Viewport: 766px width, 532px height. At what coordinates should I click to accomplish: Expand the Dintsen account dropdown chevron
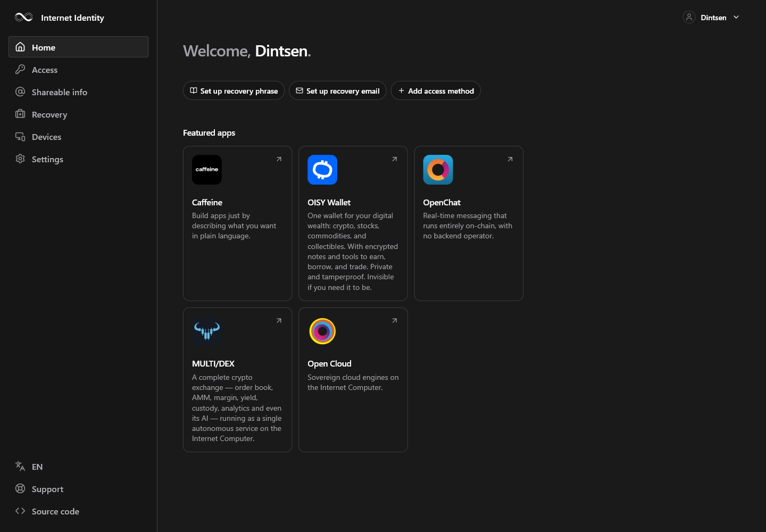[736, 17]
